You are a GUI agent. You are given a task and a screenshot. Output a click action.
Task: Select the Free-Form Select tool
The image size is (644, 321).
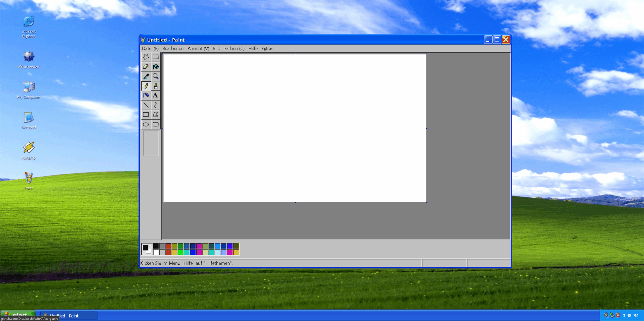pos(146,57)
